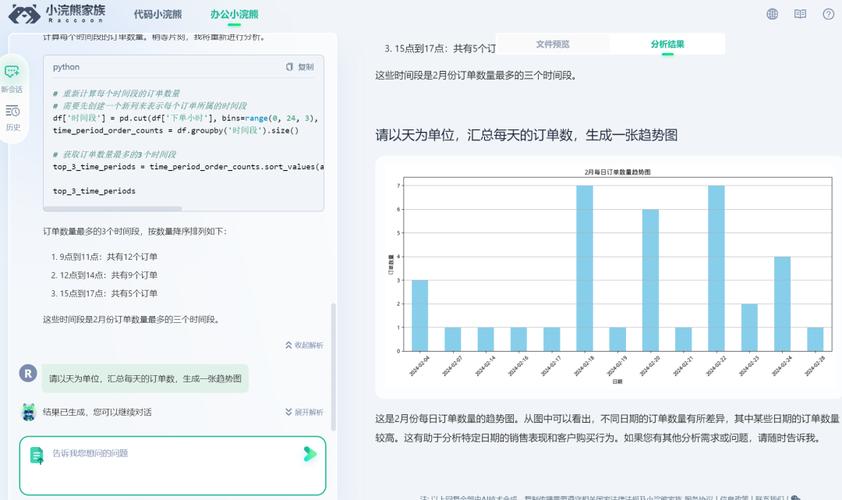842x500 pixels.
Task: Click the raccoon assistant avatar
Action: click(x=28, y=412)
